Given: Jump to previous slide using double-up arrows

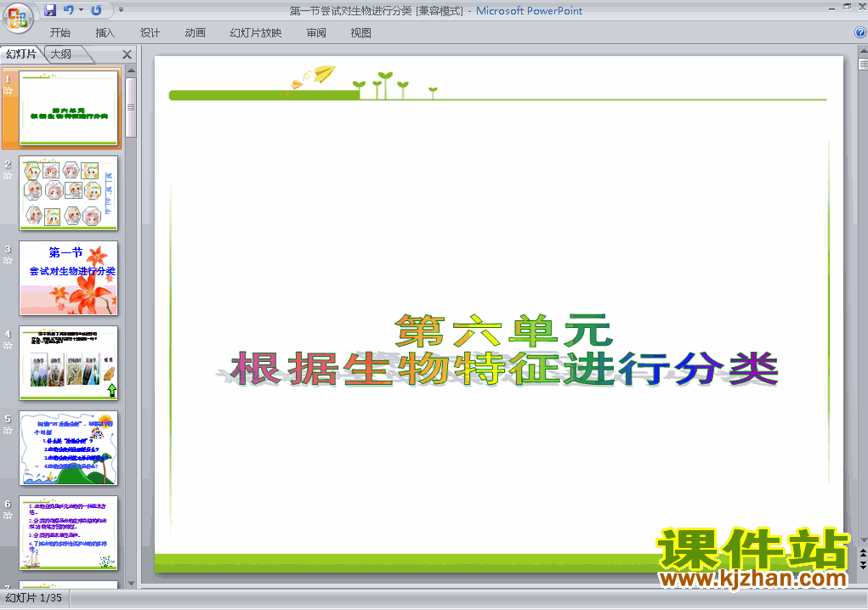Looking at the screenshot, I should pyautogui.click(x=862, y=553).
